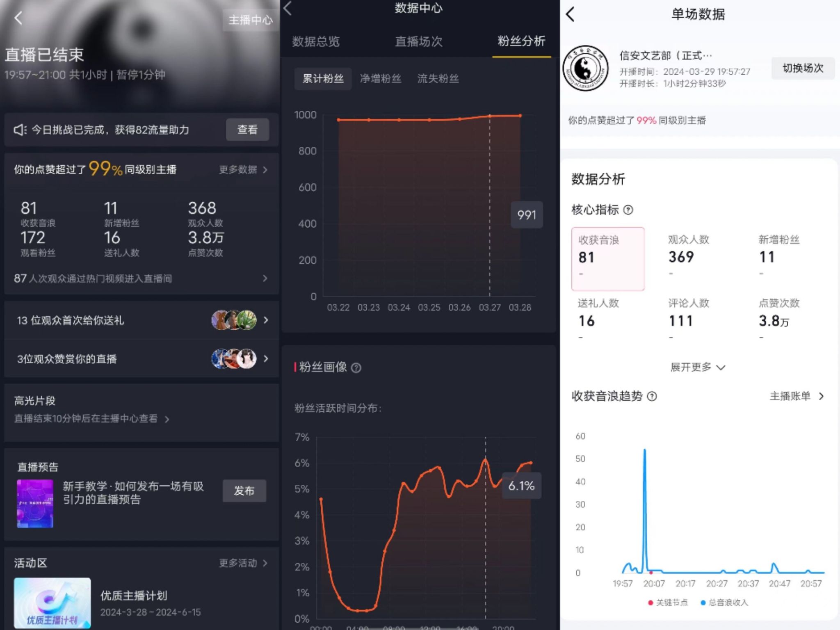
Task: Expand 展开更多 metrics
Action: pyautogui.click(x=698, y=367)
